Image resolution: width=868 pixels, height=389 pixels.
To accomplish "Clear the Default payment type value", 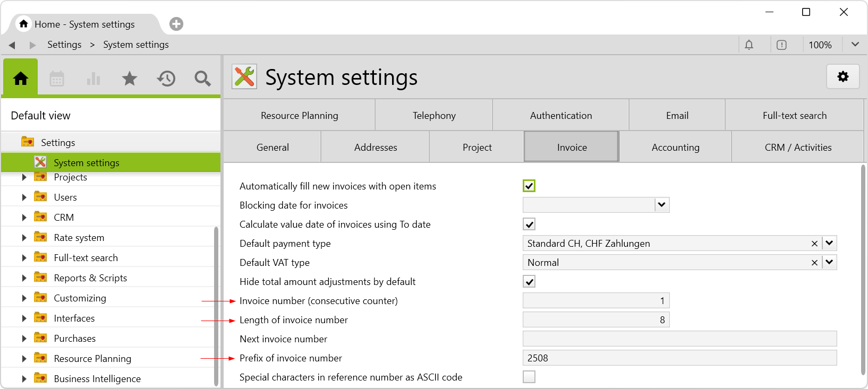I will 814,244.
